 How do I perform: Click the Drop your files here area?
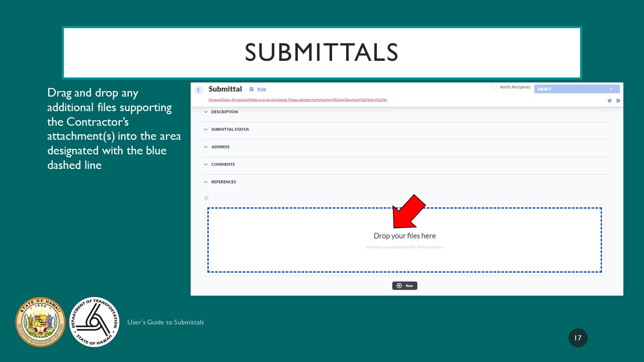pyautogui.click(x=405, y=240)
